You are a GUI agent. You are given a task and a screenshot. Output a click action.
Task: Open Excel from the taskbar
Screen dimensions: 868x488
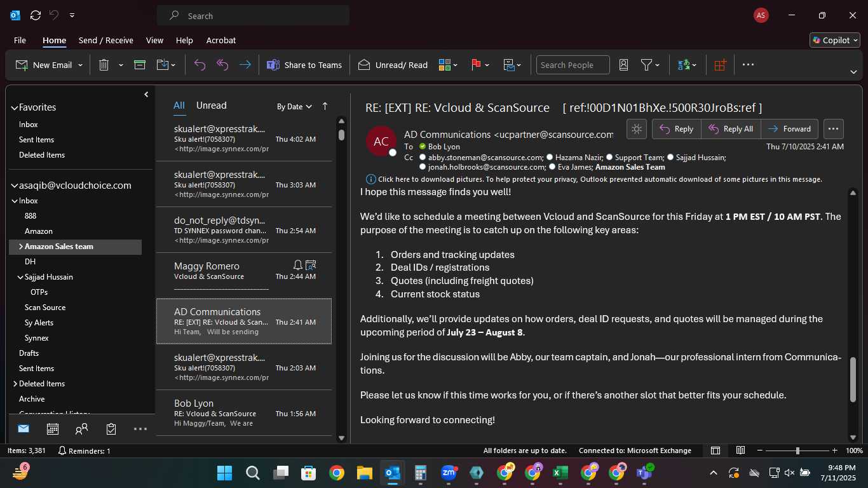click(560, 473)
